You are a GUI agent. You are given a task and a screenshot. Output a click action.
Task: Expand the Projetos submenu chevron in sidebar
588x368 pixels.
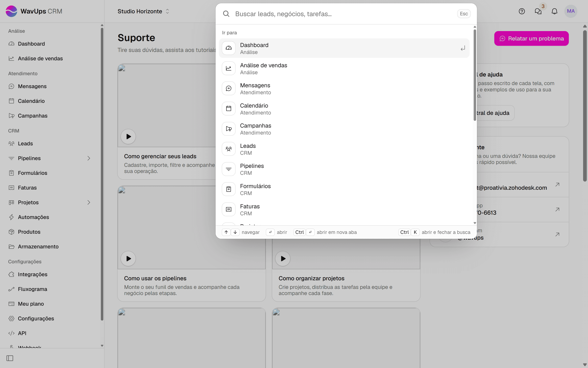pos(89,202)
